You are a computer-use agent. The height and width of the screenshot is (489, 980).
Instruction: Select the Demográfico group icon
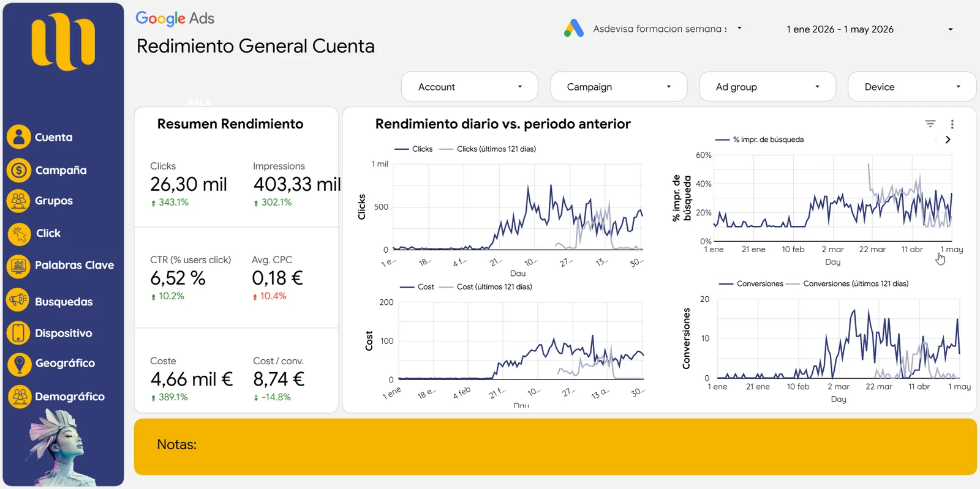19,397
